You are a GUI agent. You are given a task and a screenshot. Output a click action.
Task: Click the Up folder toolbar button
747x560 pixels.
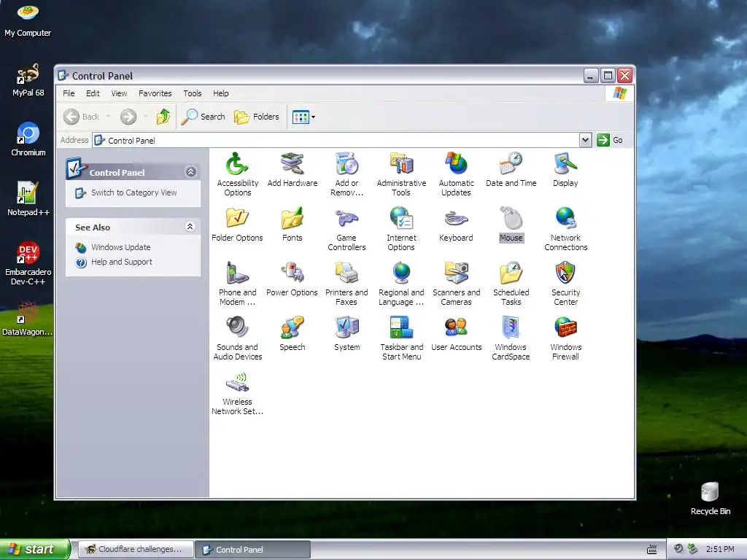pyautogui.click(x=163, y=117)
